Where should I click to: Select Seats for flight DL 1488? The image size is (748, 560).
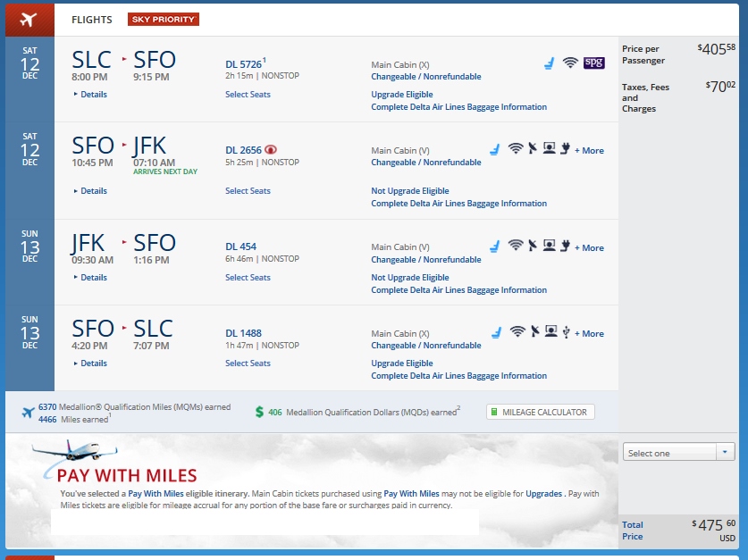coord(248,364)
